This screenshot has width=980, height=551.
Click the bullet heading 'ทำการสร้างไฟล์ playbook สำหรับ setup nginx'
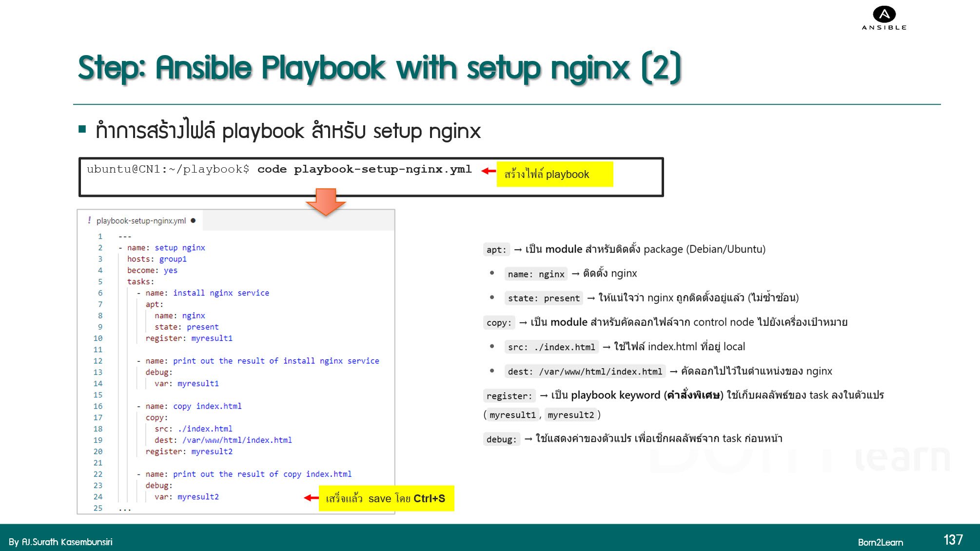pos(288,131)
